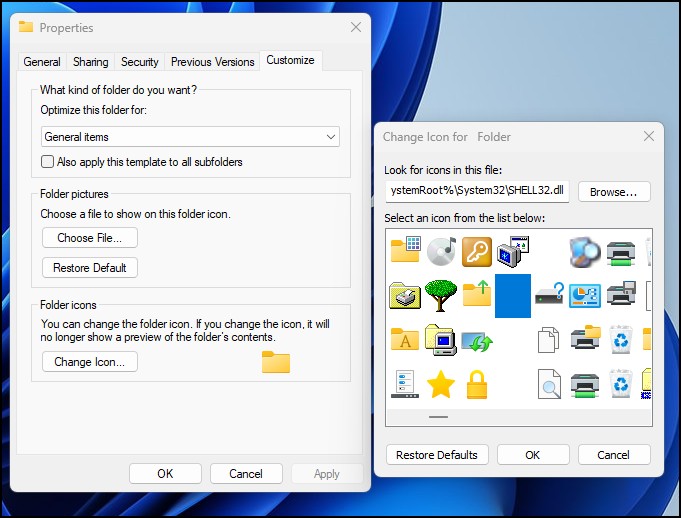Select the folder with letter A icon
Image resolution: width=681 pixels, height=518 pixels.
(x=405, y=340)
